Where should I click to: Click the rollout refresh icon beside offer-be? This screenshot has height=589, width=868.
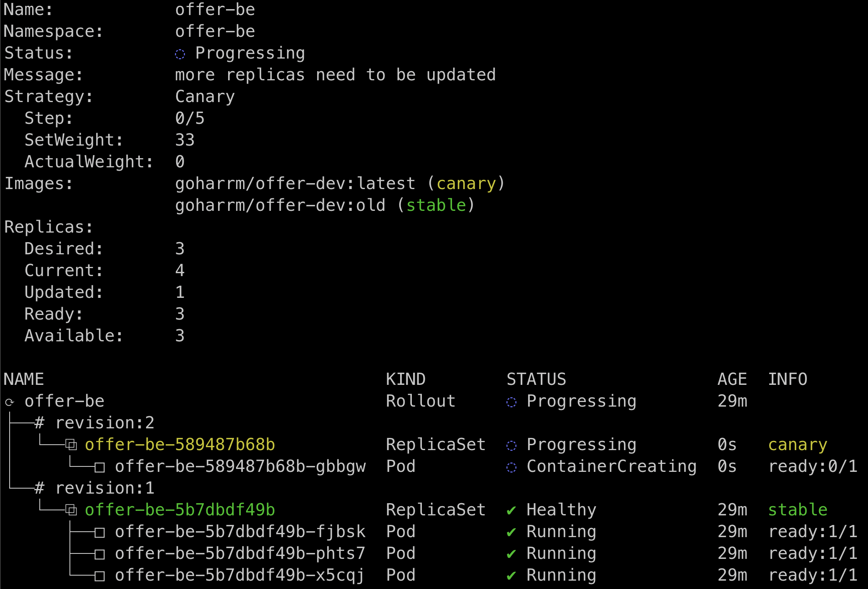point(10,402)
